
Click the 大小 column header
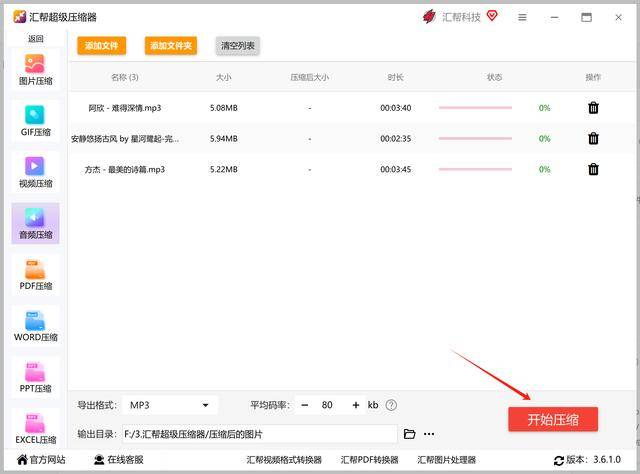click(224, 77)
